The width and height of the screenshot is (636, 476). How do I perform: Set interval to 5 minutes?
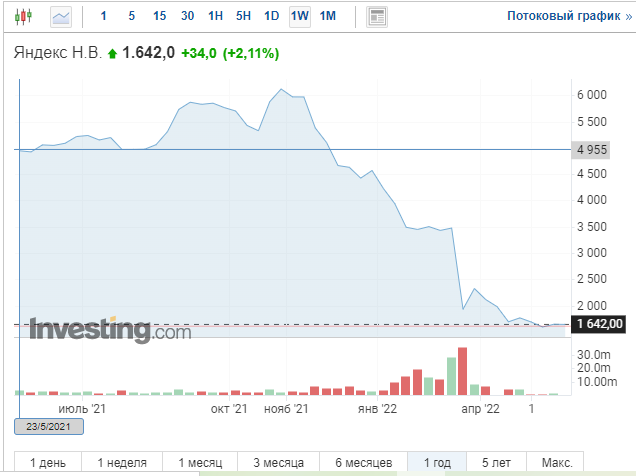(131, 16)
